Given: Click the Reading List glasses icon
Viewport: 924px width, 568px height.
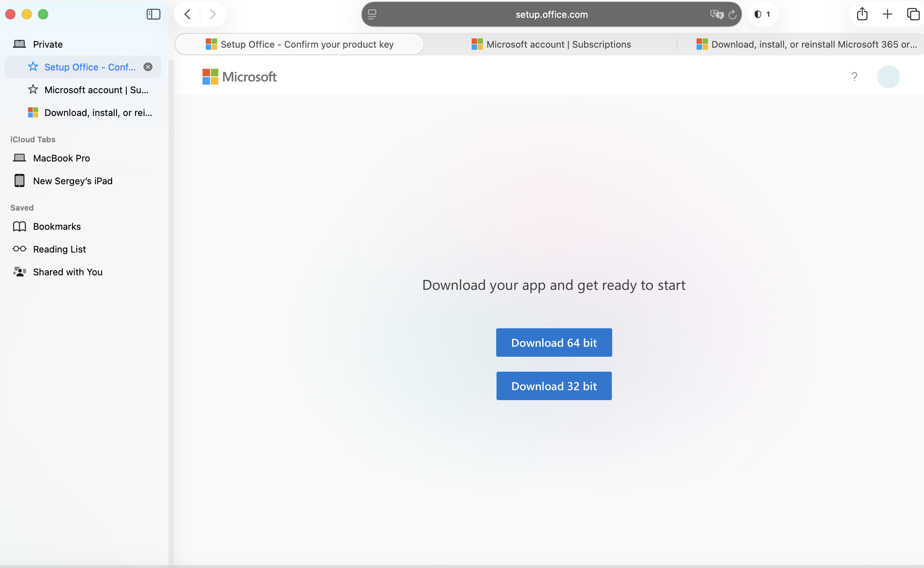Looking at the screenshot, I should coord(20,249).
